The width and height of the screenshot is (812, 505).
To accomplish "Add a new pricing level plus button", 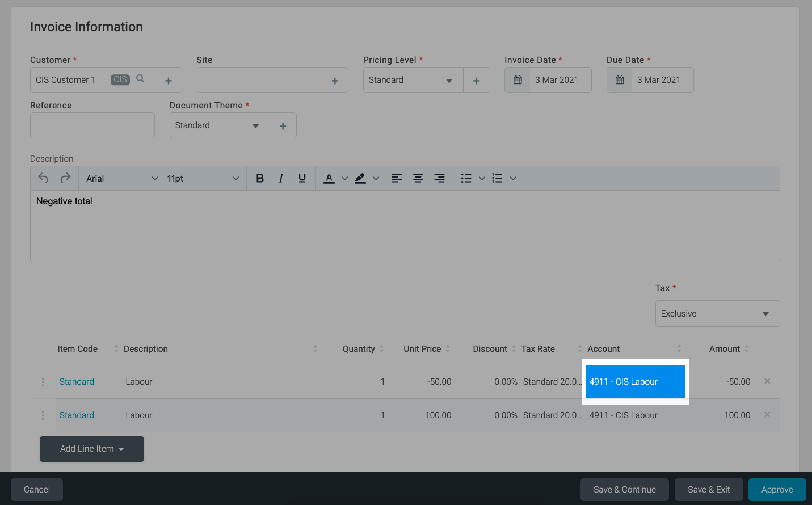I will pos(477,81).
